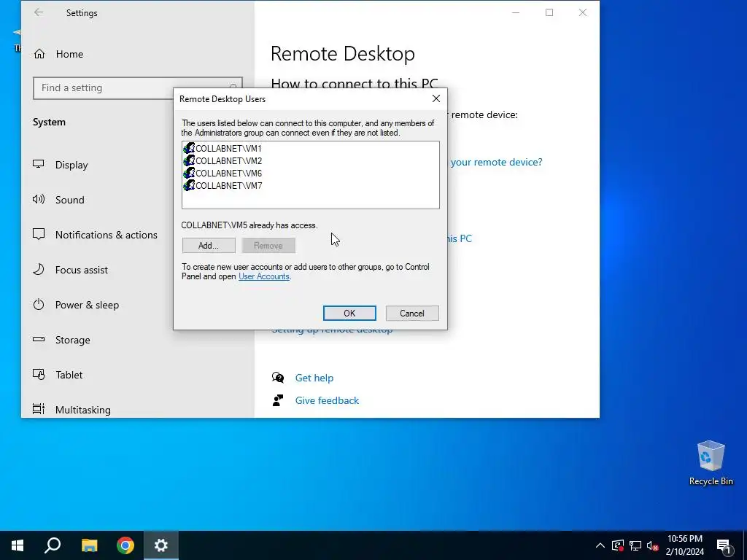Click the Focus assist moon icon
Image resolution: width=747 pixels, height=560 pixels.
click(x=39, y=270)
